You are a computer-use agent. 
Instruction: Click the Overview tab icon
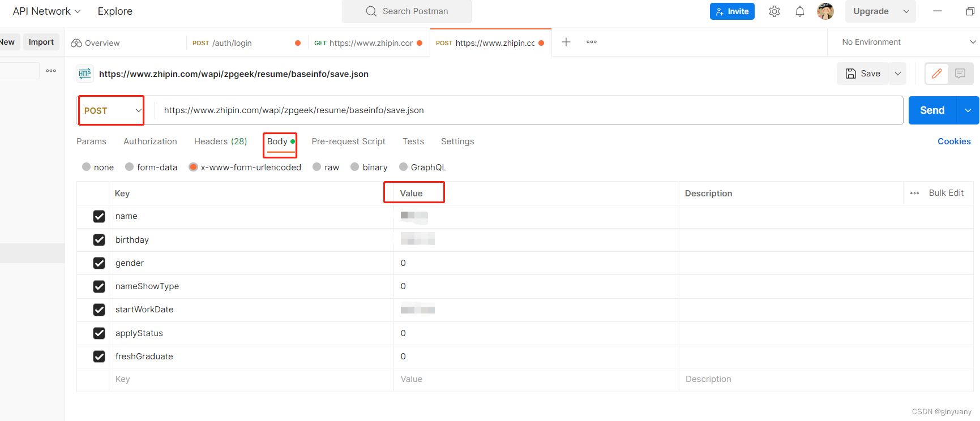click(76, 43)
